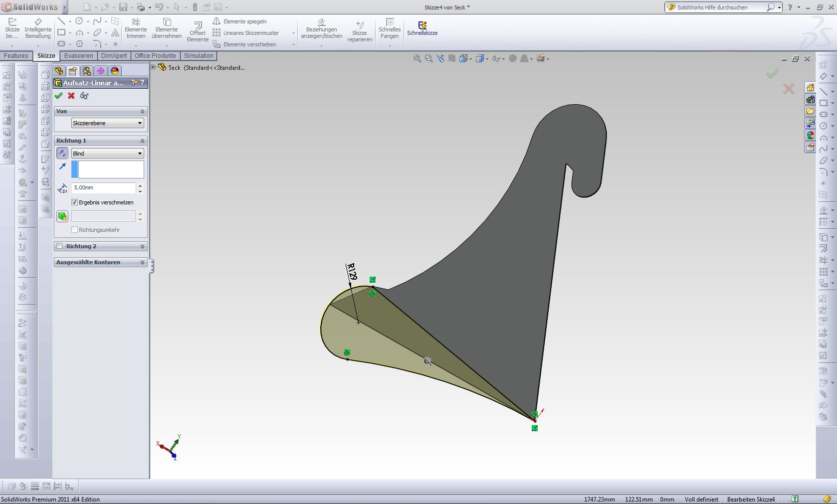Open Design Library in task pane

coord(811,99)
